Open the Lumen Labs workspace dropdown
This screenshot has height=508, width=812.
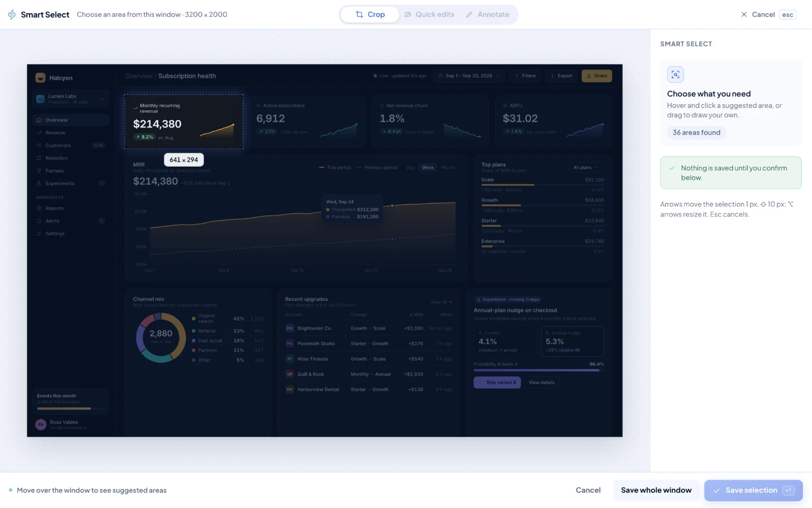point(71,99)
